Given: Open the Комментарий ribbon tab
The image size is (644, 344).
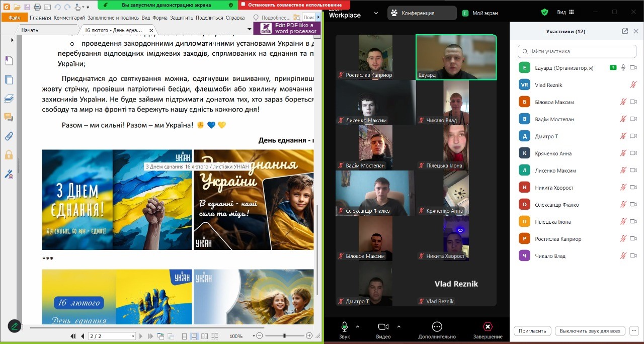Looking at the screenshot, I should pyautogui.click(x=69, y=18).
